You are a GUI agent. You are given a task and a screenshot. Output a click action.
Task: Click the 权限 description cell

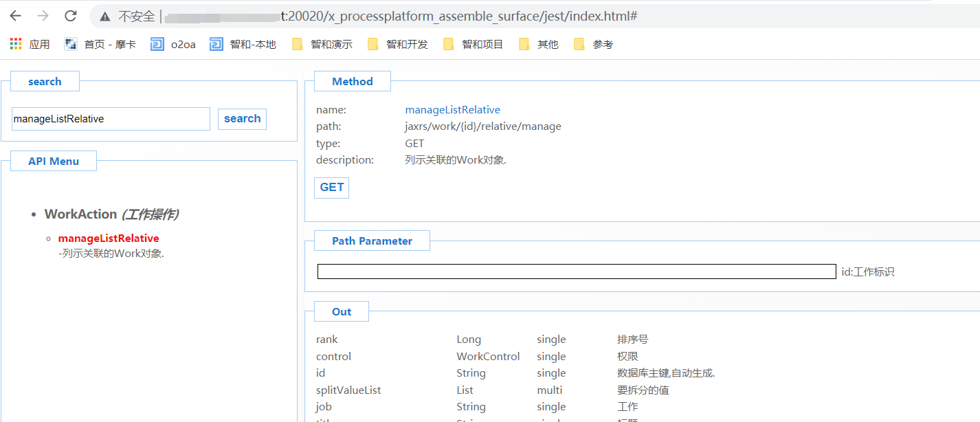point(627,357)
